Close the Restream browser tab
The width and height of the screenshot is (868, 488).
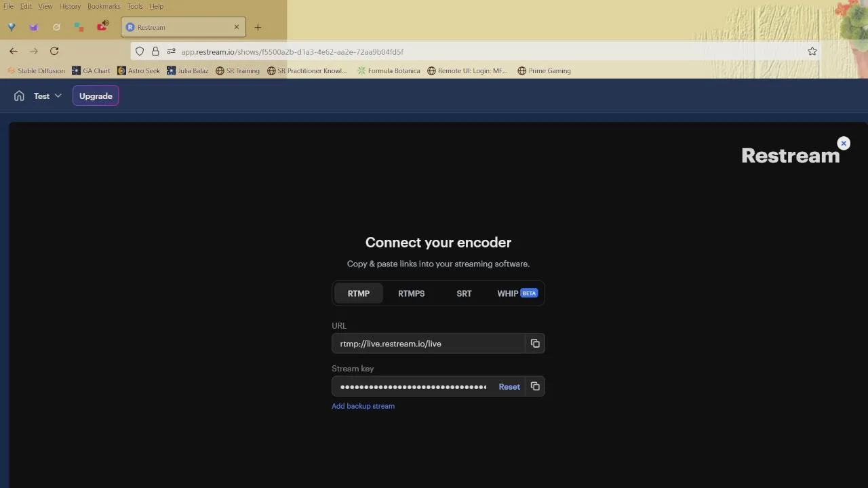point(237,27)
